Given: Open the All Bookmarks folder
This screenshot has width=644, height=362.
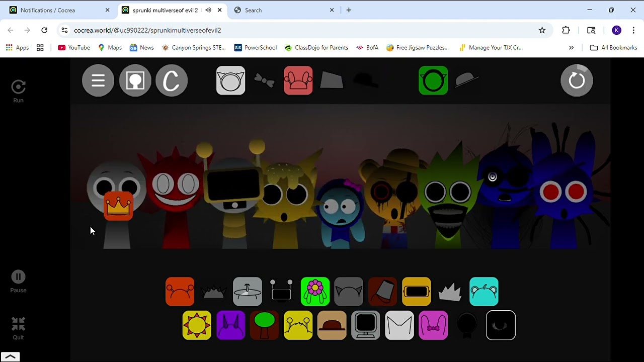Looking at the screenshot, I should coord(613,47).
